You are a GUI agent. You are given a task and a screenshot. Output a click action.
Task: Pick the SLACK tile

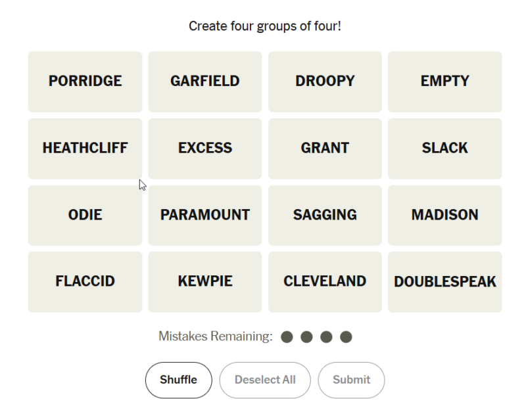pyautogui.click(x=445, y=149)
